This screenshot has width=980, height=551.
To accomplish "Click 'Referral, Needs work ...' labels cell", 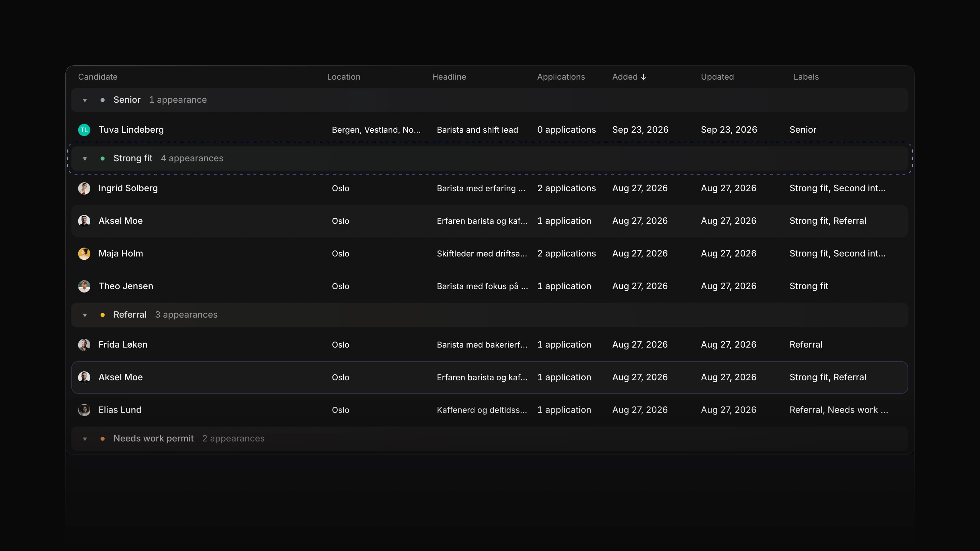I will pyautogui.click(x=839, y=410).
